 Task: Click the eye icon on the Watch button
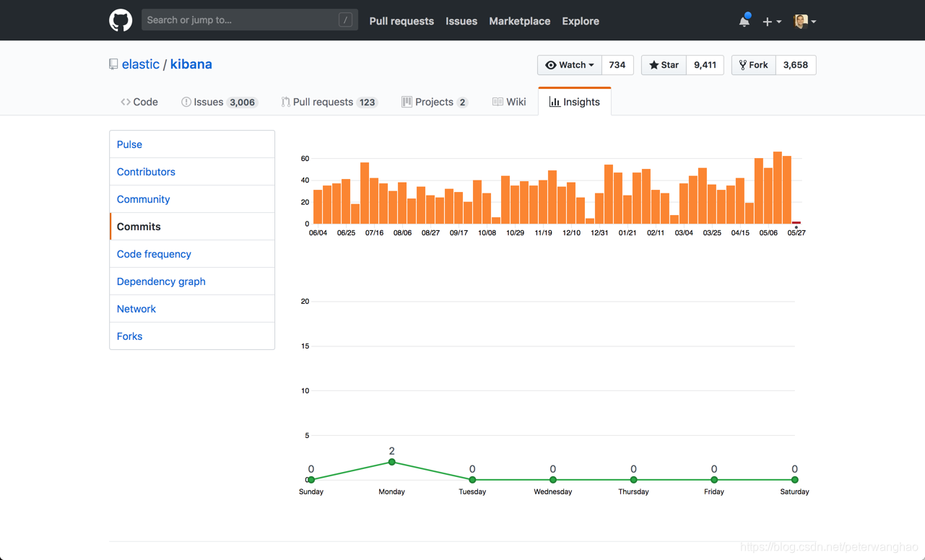coord(551,64)
